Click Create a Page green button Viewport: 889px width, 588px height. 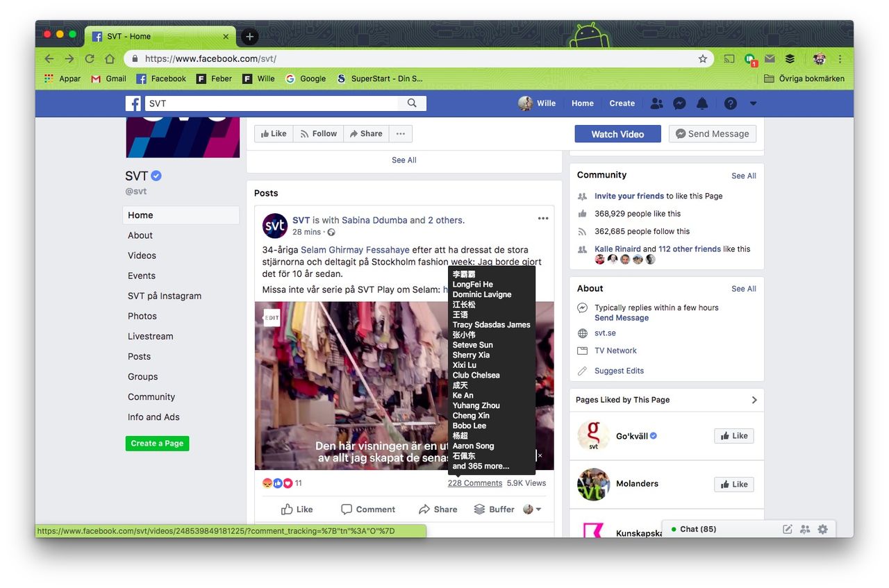click(157, 444)
